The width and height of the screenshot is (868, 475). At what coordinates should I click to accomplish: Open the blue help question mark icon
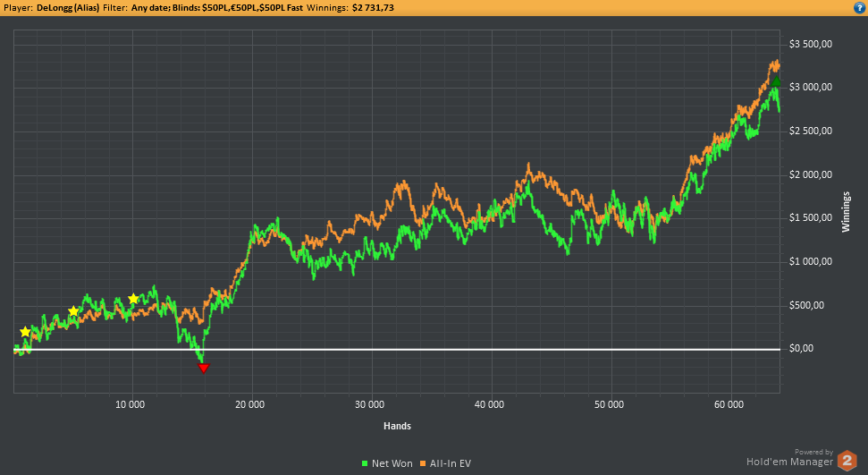pos(859,8)
